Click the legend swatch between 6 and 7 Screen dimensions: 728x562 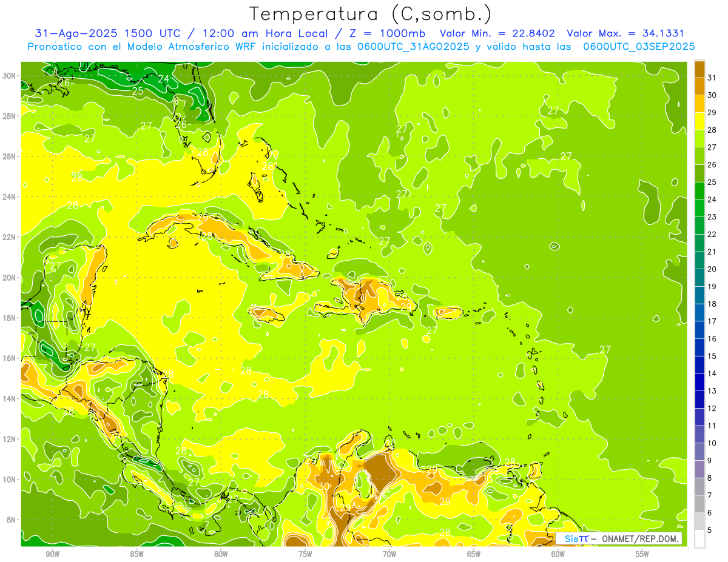tap(699, 504)
